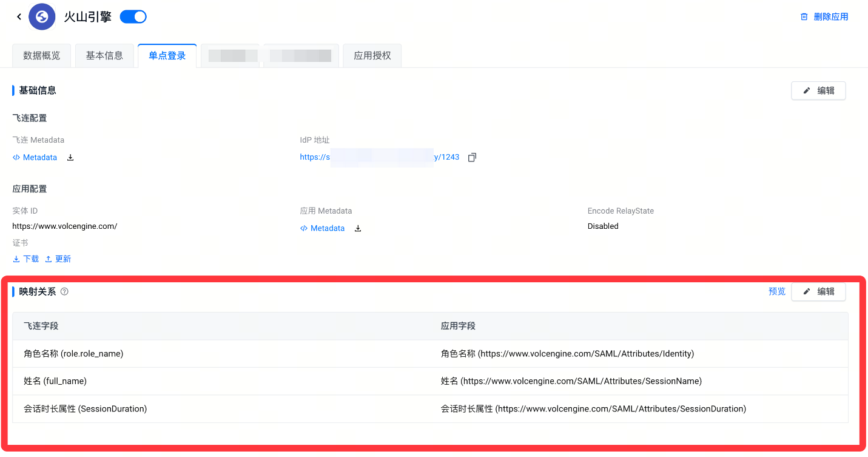Copy the IdP 地址 URL
The image size is (868, 457).
tap(472, 157)
